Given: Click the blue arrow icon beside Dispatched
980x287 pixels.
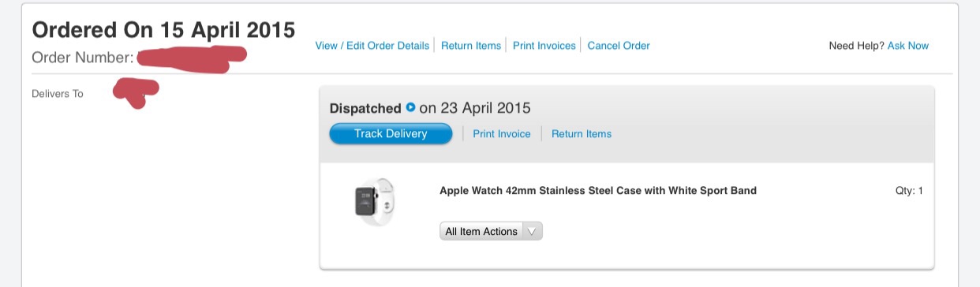Looking at the screenshot, I should tap(410, 107).
